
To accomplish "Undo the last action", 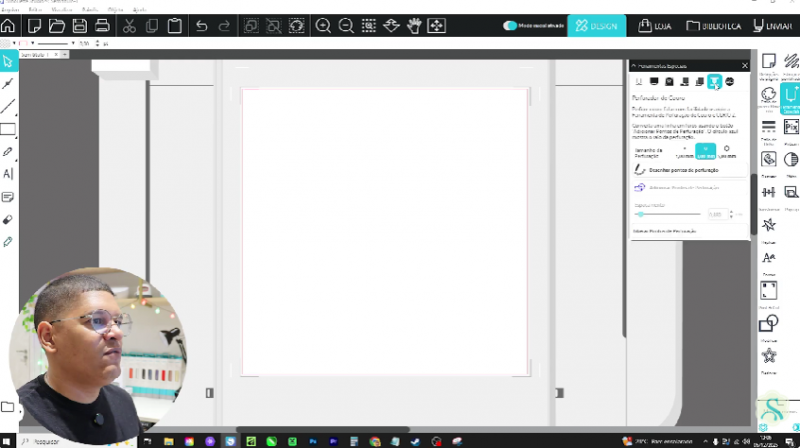I will pyautogui.click(x=202, y=26).
